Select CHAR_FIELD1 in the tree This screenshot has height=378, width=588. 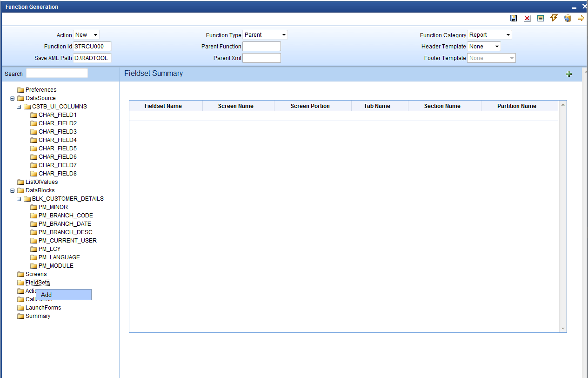tap(58, 115)
